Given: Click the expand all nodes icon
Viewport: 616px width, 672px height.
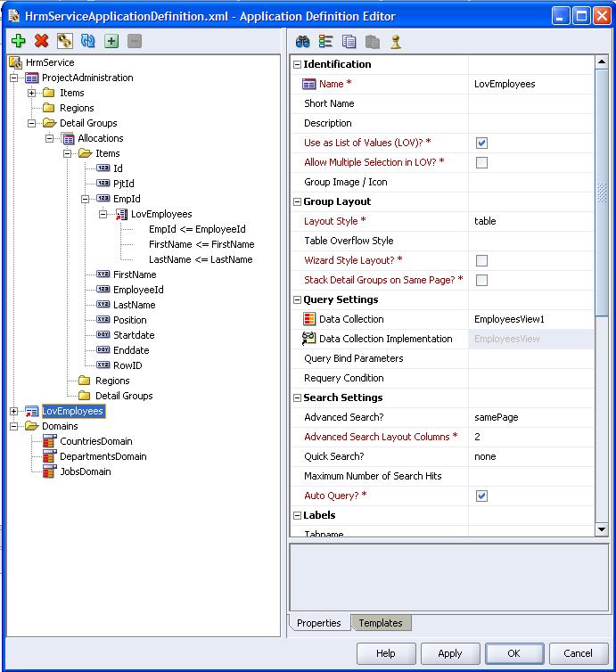Looking at the screenshot, I should pos(111,41).
